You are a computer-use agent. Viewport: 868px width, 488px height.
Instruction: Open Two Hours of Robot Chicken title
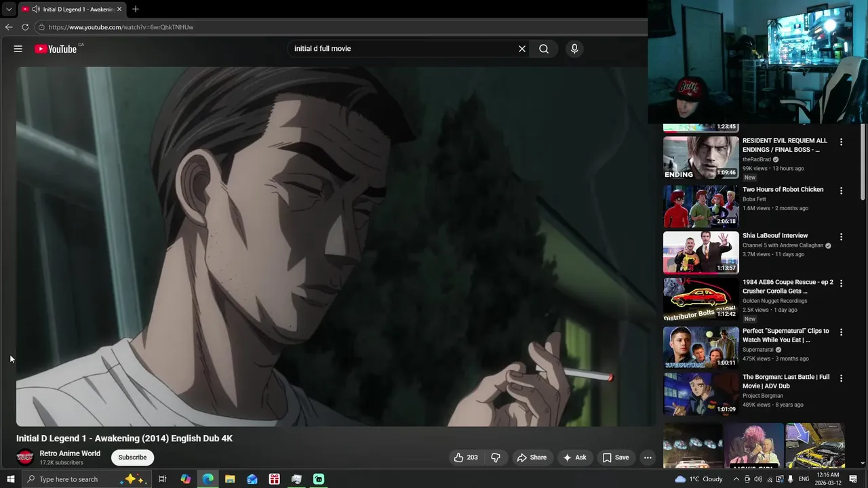(x=783, y=190)
